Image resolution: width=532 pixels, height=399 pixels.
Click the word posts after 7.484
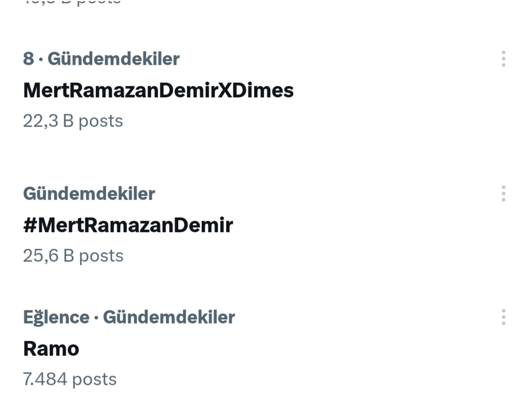point(94,379)
